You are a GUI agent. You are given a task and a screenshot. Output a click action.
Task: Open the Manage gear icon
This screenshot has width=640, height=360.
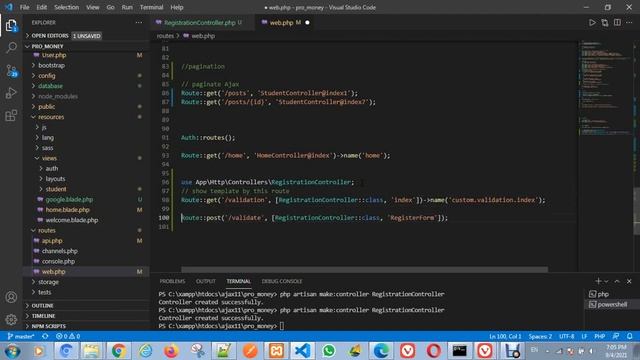[x=11, y=319]
